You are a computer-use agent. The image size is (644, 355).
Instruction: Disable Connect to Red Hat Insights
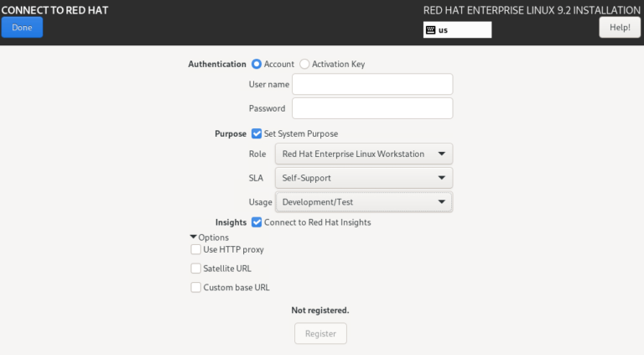(257, 222)
